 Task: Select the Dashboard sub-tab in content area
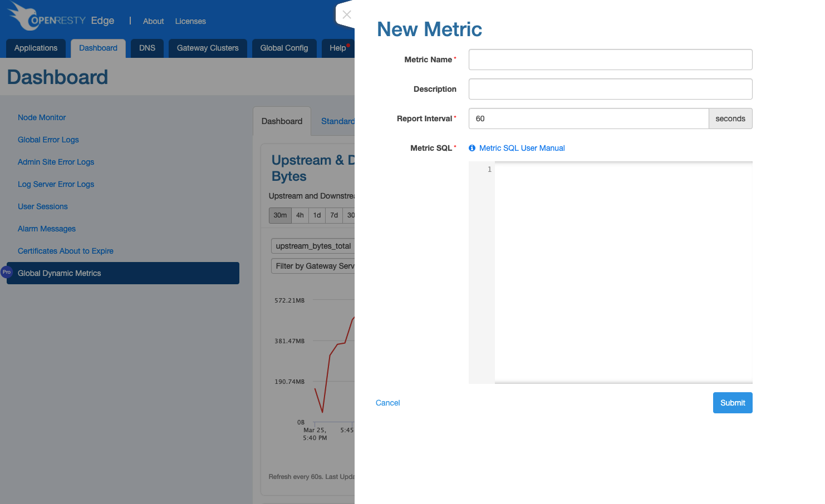tap(282, 121)
